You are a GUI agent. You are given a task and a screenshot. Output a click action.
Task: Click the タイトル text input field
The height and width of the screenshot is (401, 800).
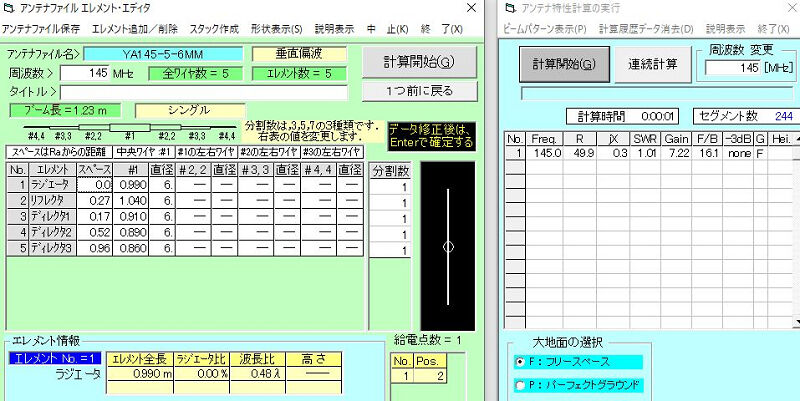click(x=204, y=92)
